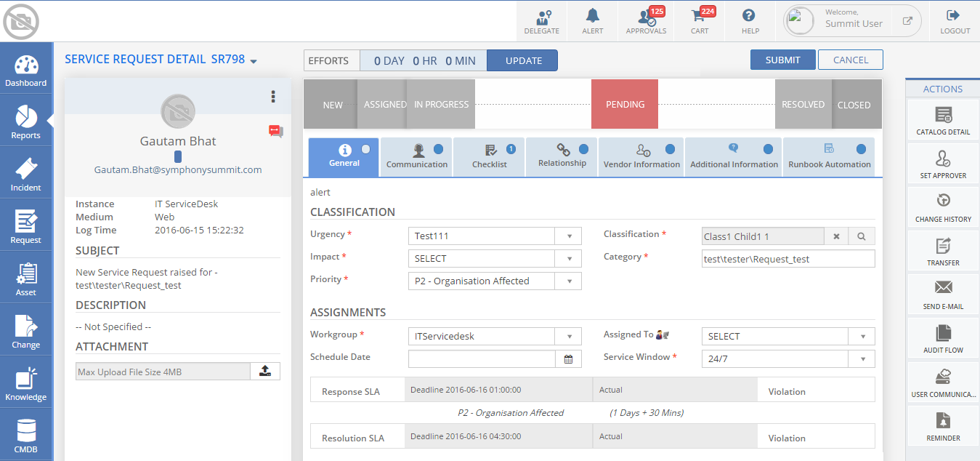Select the Pending status in workflow bar
This screenshot has width=980, height=461.
tap(625, 105)
